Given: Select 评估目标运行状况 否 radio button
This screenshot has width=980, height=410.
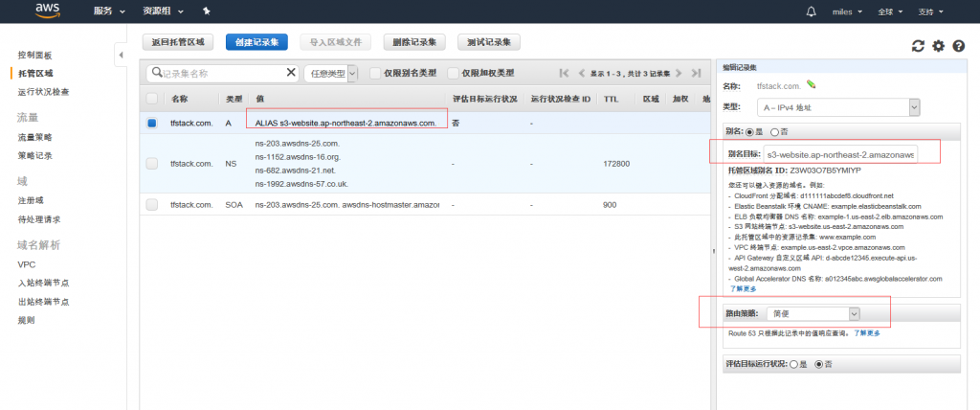Looking at the screenshot, I should pyautogui.click(x=819, y=364).
